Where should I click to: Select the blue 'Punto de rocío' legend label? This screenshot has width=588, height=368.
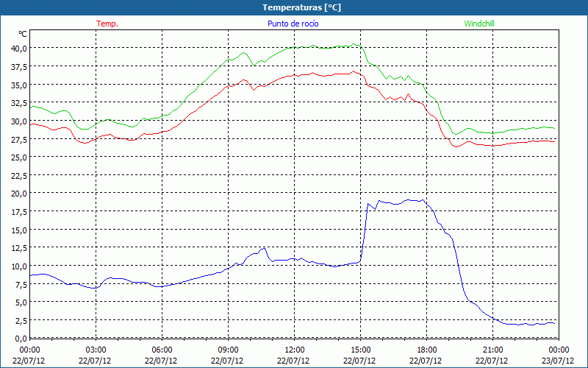(293, 24)
